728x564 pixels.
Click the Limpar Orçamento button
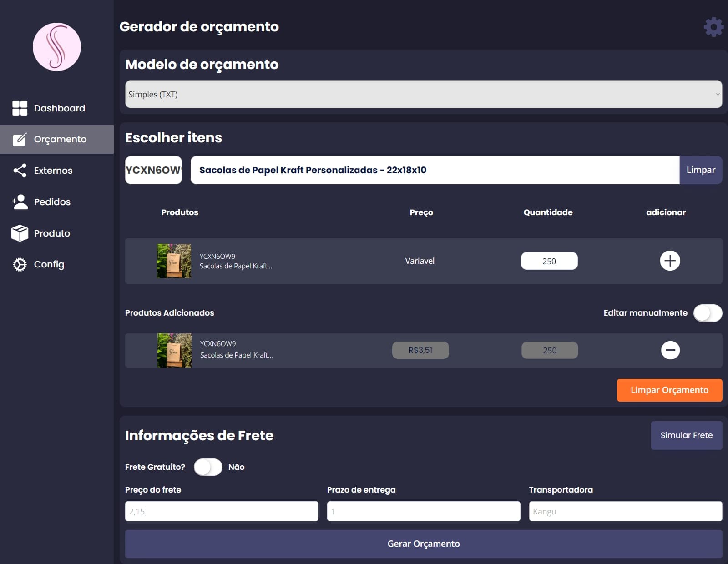[669, 390]
